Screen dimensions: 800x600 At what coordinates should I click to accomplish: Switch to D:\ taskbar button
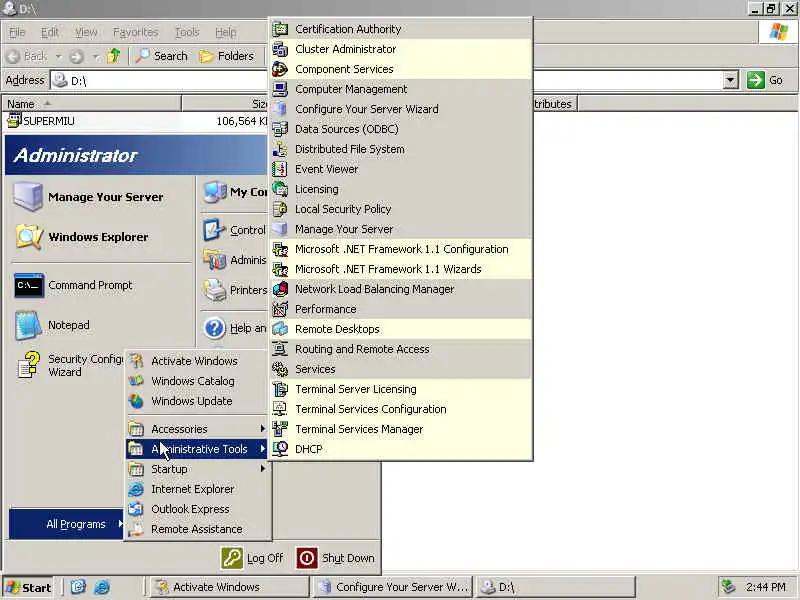point(555,587)
